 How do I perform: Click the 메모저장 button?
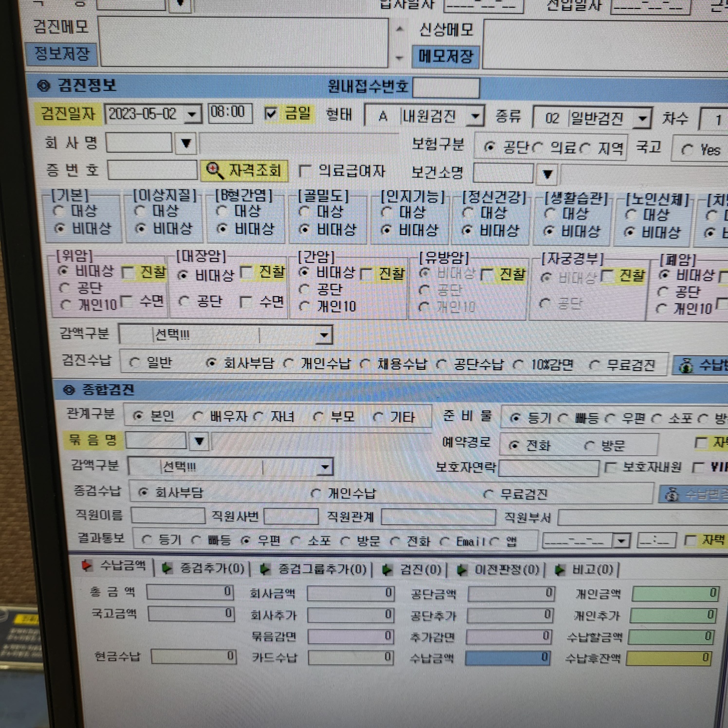446,57
